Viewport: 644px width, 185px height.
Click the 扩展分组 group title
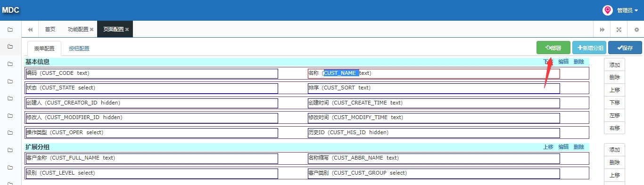point(37,147)
